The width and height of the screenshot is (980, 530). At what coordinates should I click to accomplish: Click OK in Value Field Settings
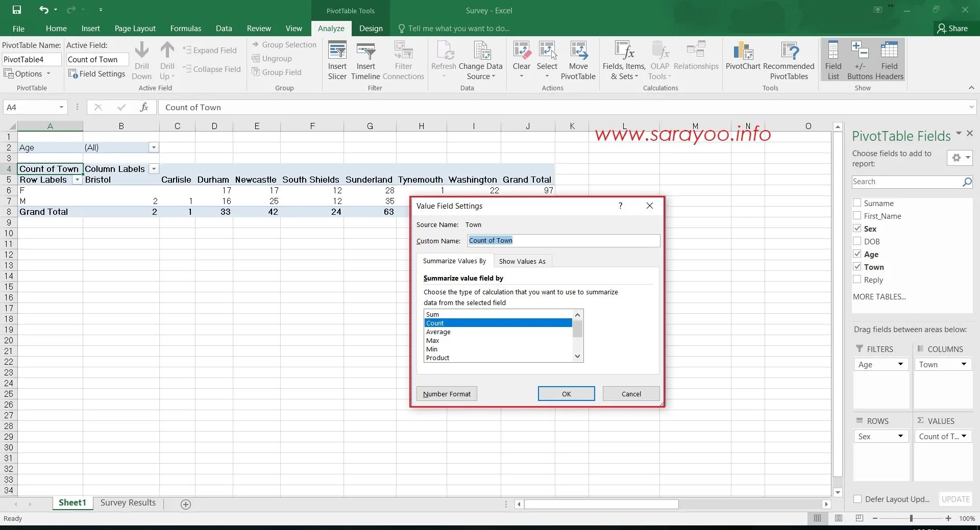(566, 394)
